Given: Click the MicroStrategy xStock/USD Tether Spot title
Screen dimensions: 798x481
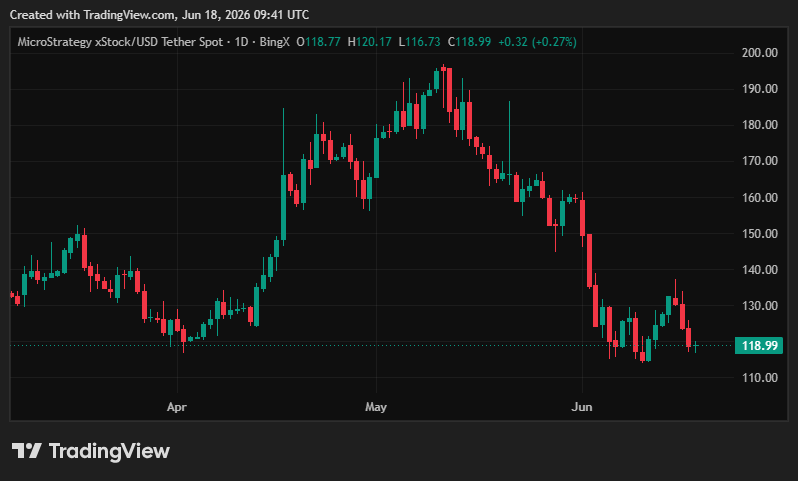Looking at the screenshot, I should click(x=120, y=42).
